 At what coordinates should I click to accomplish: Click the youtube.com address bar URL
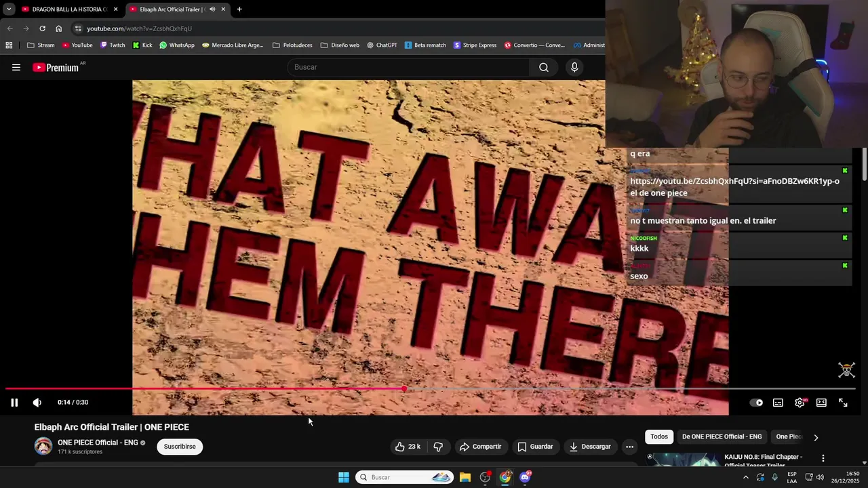click(x=139, y=28)
